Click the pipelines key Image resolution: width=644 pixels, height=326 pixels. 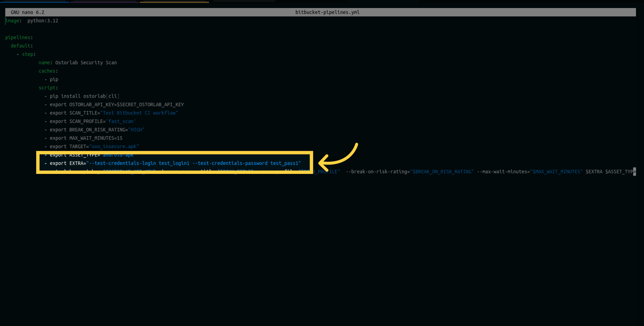pos(17,38)
